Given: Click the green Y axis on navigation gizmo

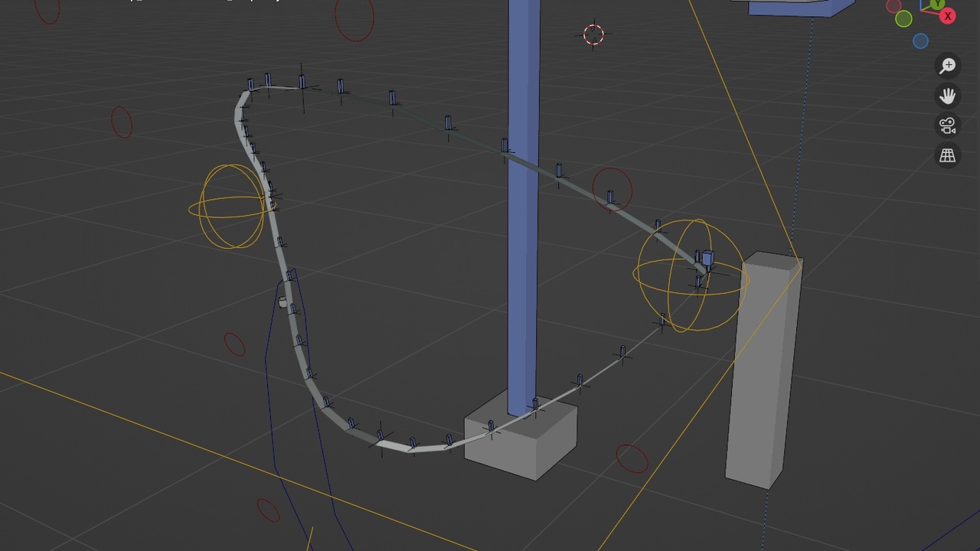Looking at the screenshot, I should [x=937, y=4].
